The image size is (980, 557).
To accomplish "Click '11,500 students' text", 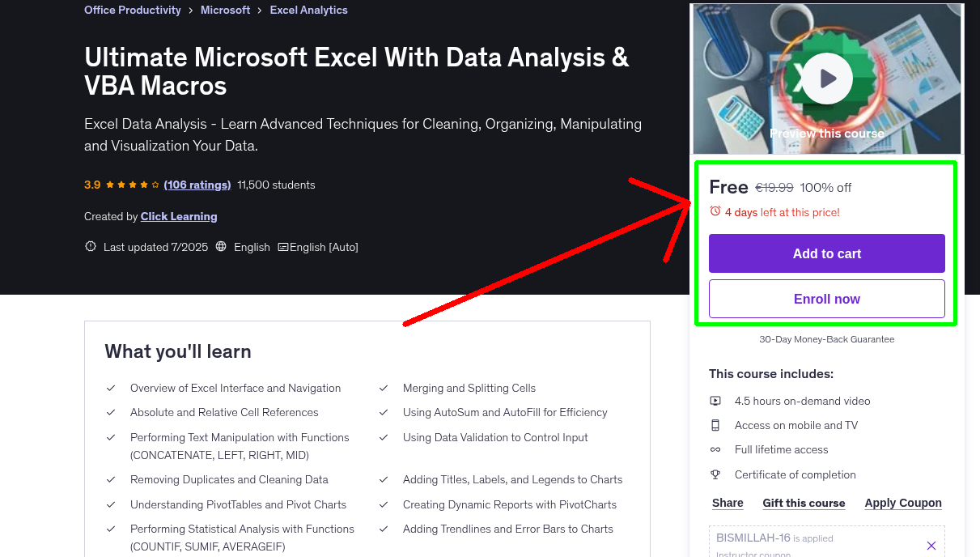I will 276,185.
